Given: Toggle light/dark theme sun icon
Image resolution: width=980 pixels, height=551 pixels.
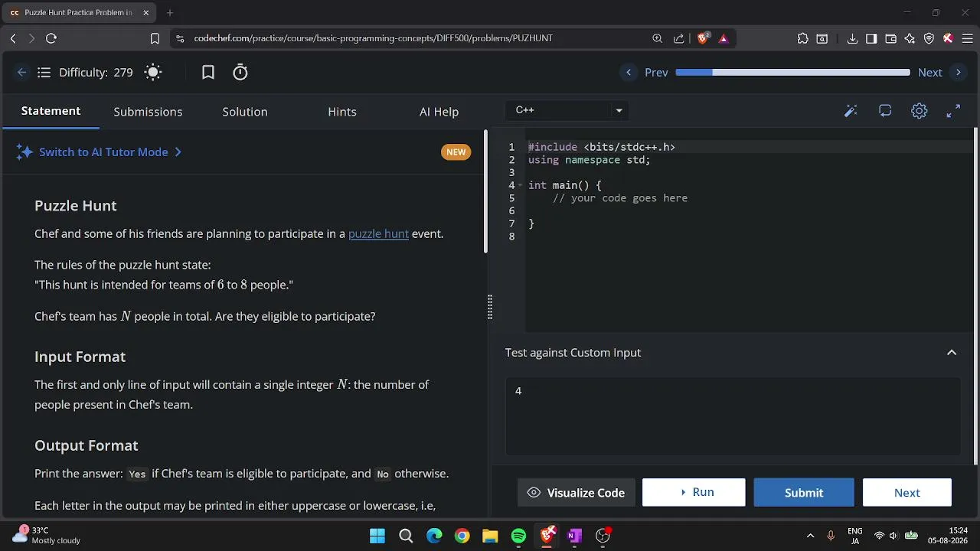Looking at the screenshot, I should [153, 73].
